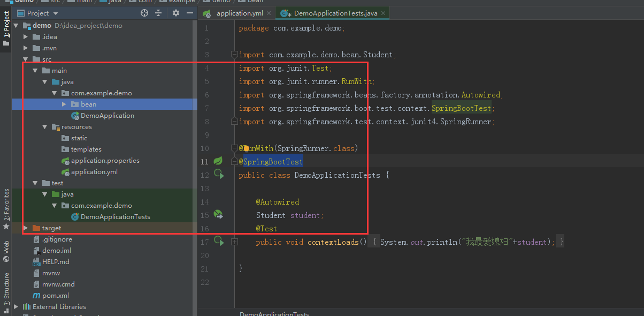Open Project panel settings gear
The height and width of the screenshot is (316, 644).
(x=176, y=13)
